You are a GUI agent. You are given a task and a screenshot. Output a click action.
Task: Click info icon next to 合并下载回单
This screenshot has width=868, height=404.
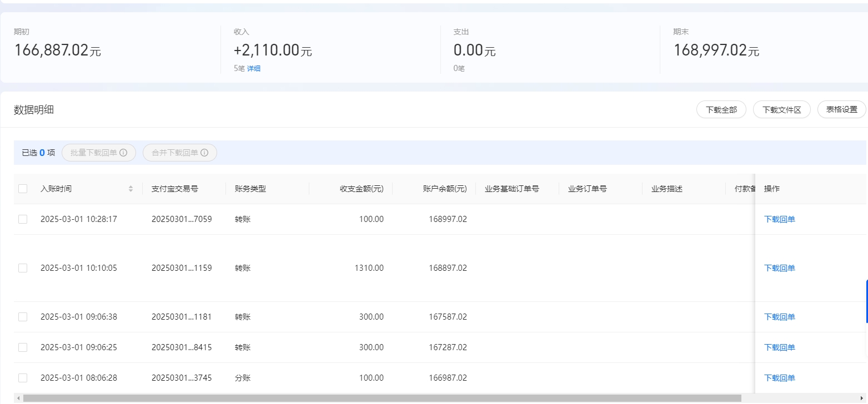pos(205,153)
